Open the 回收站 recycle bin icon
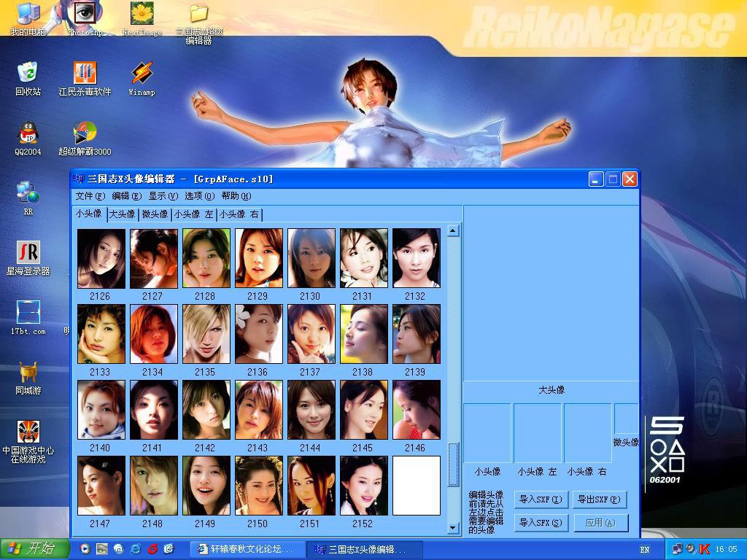 click(28, 74)
